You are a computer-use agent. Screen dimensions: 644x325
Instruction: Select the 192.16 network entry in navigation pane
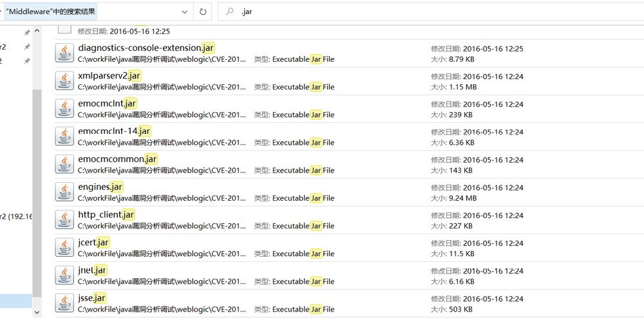click(16, 217)
